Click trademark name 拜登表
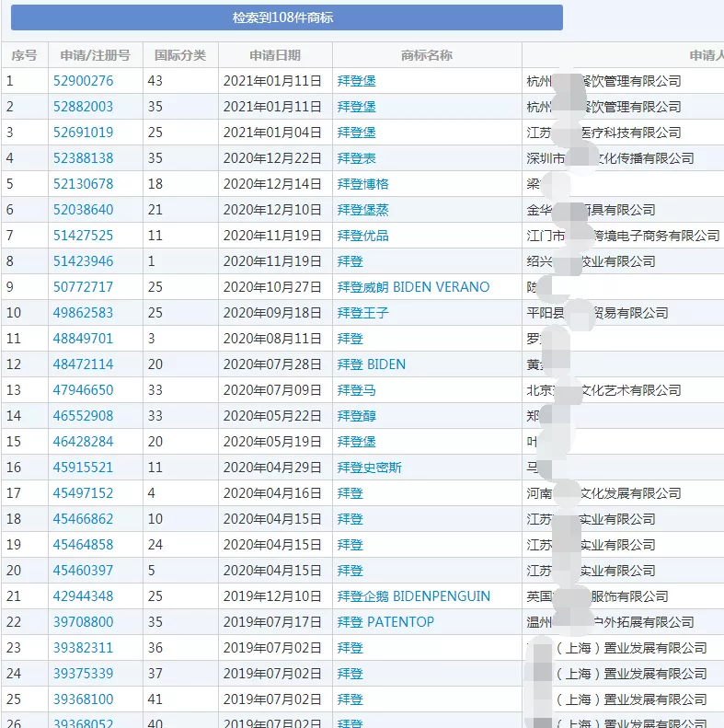Screen dimensions: 724x728 click(x=356, y=158)
